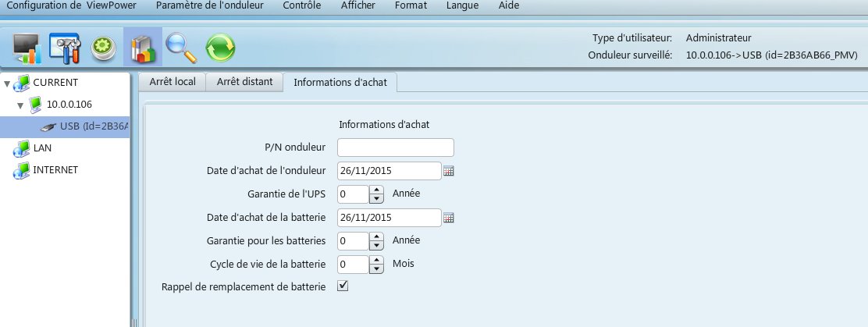Collapse the CURRENT tree node

(7, 83)
